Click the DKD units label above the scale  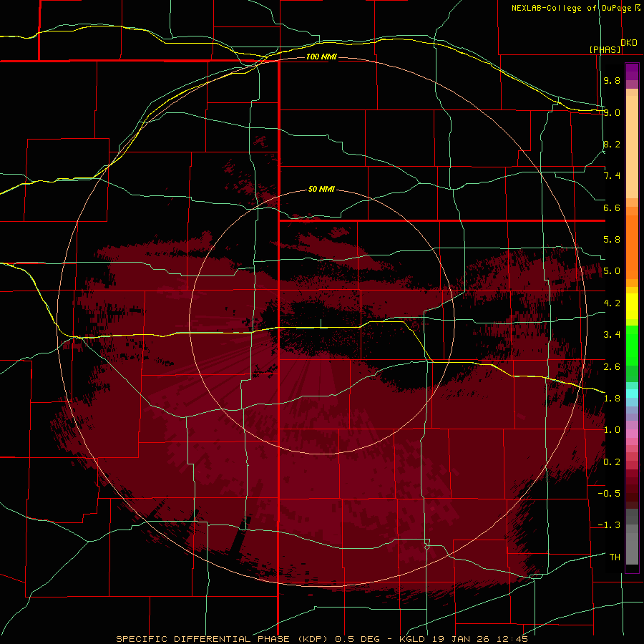point(629,42)
